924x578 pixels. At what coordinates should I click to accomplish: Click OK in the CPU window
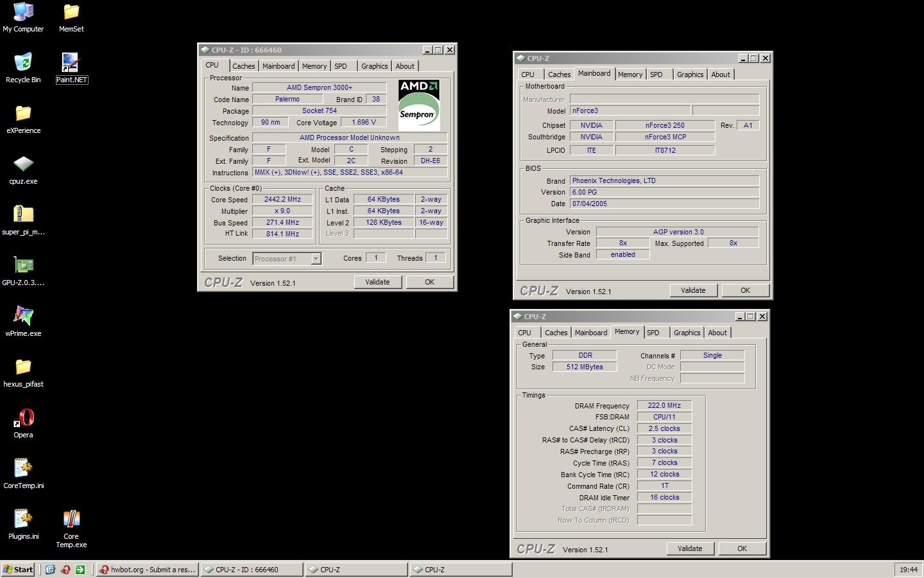(430, 282)
